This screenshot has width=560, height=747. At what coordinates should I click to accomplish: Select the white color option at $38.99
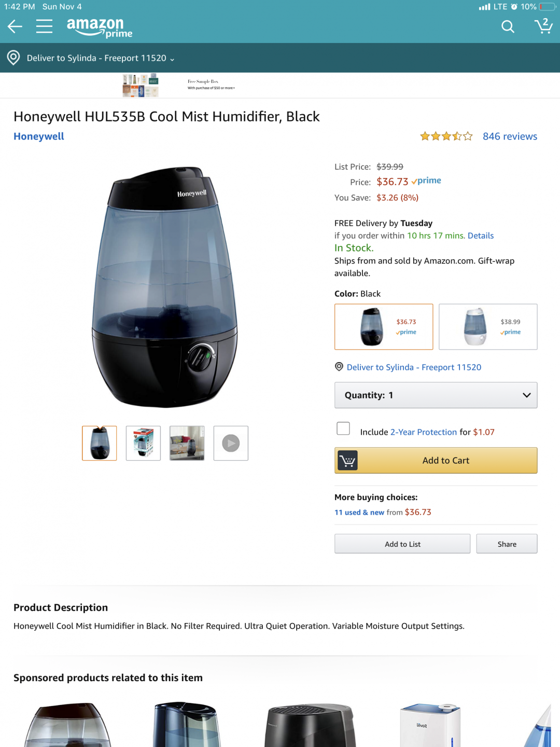[488, 327]
